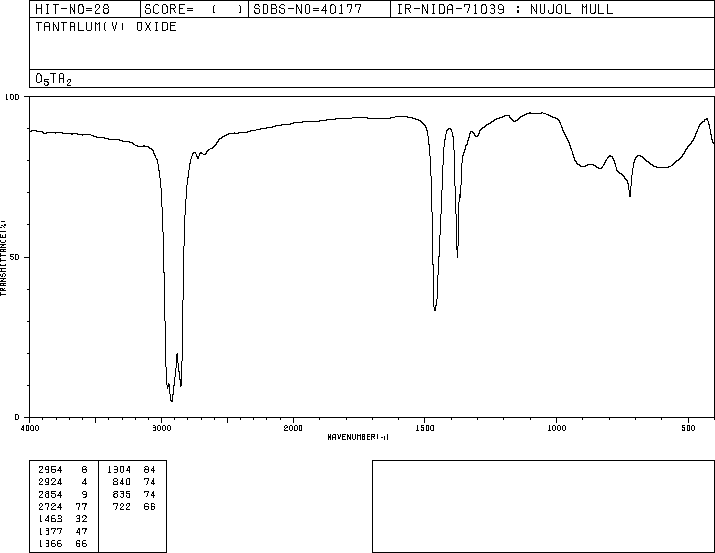This screenshot has height=553, width=715.
Task: Click the SDBS-NO=40177 label
Action: tap(308, 9)
